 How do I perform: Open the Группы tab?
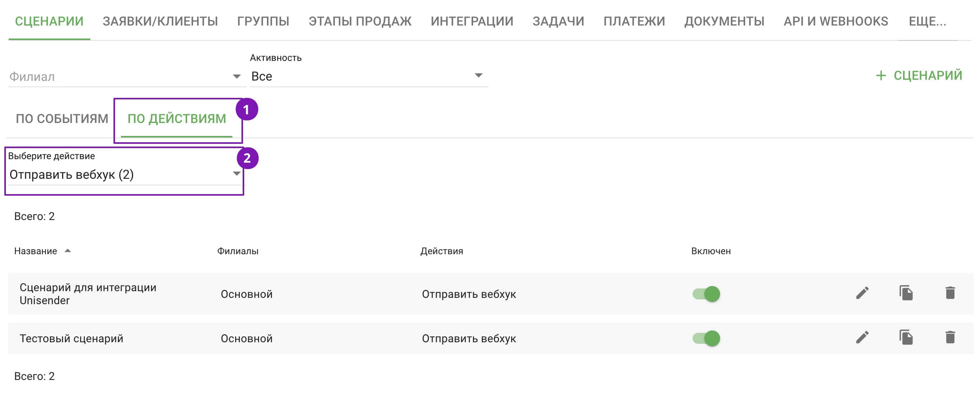pos(263,21)
